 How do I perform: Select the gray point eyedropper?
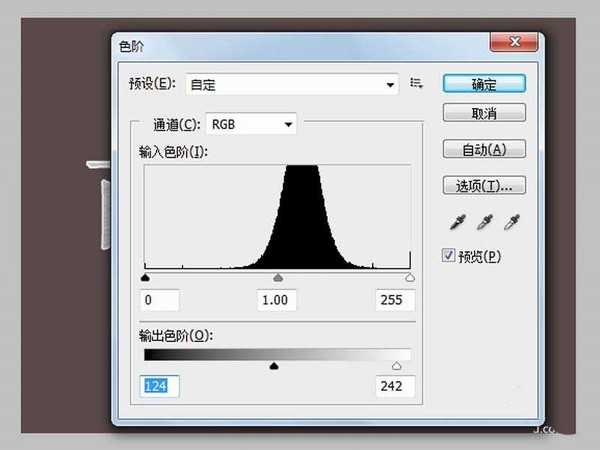pos(485,222)
